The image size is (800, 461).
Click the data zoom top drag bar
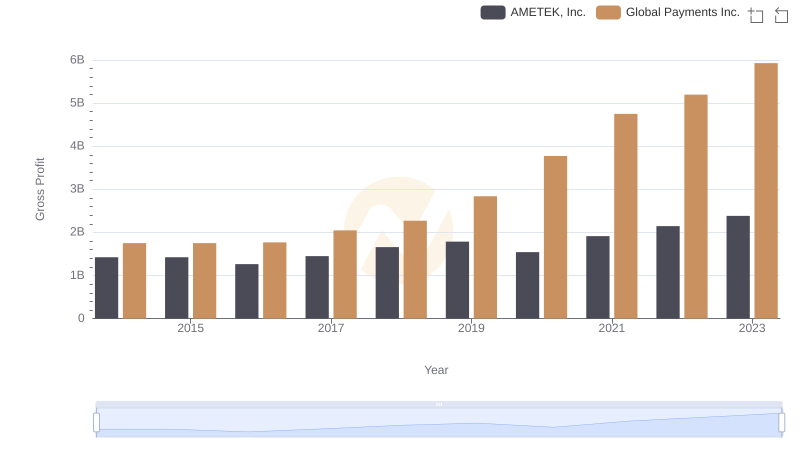tap(439, 404)
